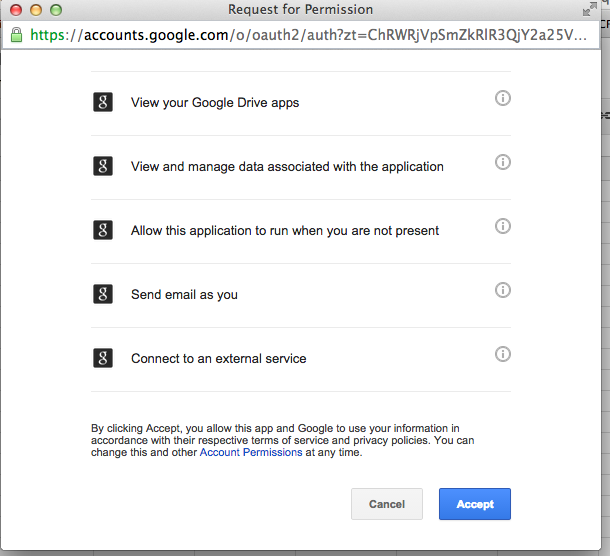Click the View your Google Drive apps text

pyautogui.click(x=215, y=102)
